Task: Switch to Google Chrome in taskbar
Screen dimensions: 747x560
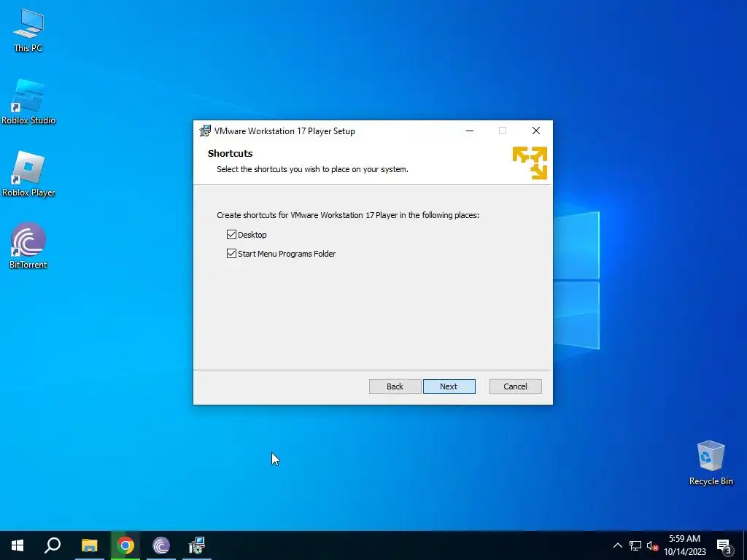Action: [x=125, y=545]
